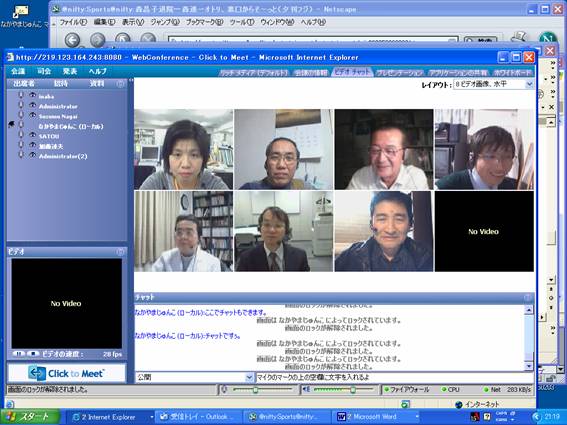Pause local video with pause button

tap(18, 354)
